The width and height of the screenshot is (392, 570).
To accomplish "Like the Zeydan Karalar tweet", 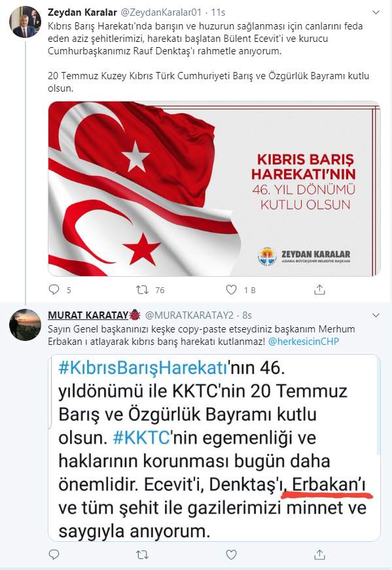I will pyautogui.click(x=231, y=290).
